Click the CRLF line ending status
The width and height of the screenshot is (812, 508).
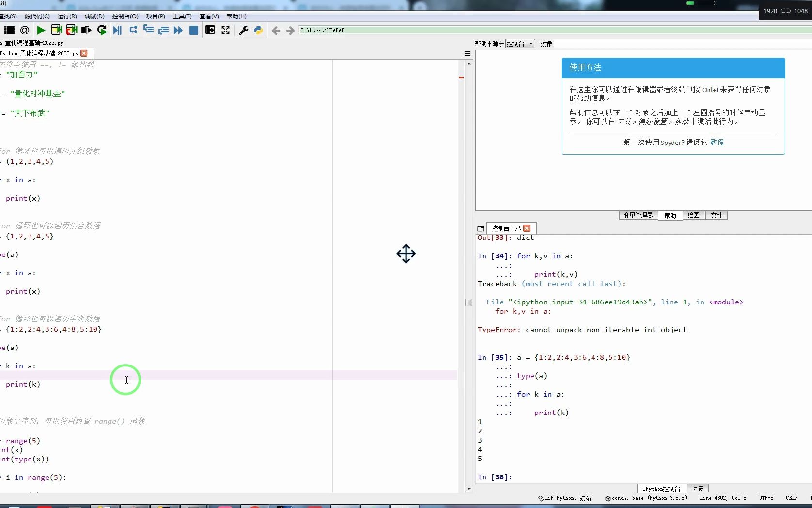[x=792, y=498]
